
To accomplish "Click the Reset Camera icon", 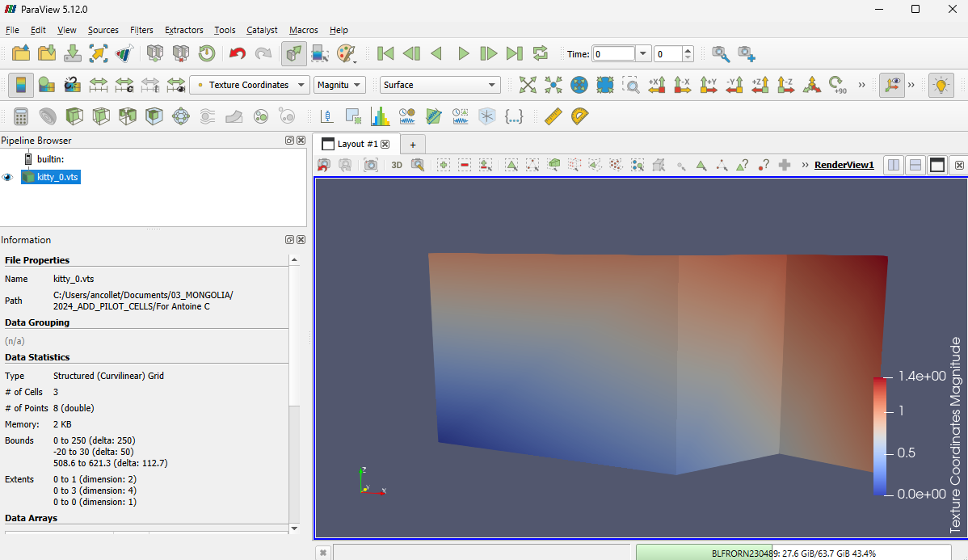I will [x=528, y=85].
